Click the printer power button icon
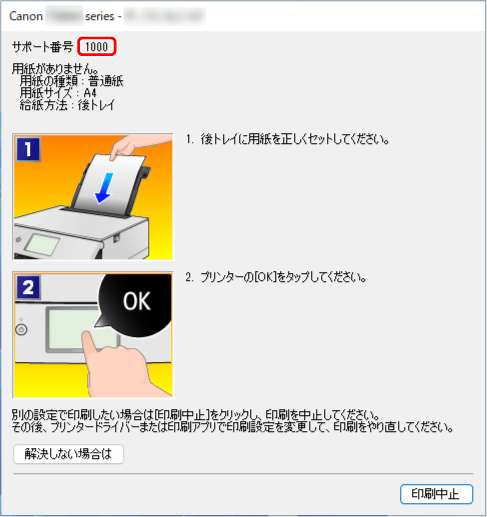This screenshot has width=487, height=517. pos(21,330)
